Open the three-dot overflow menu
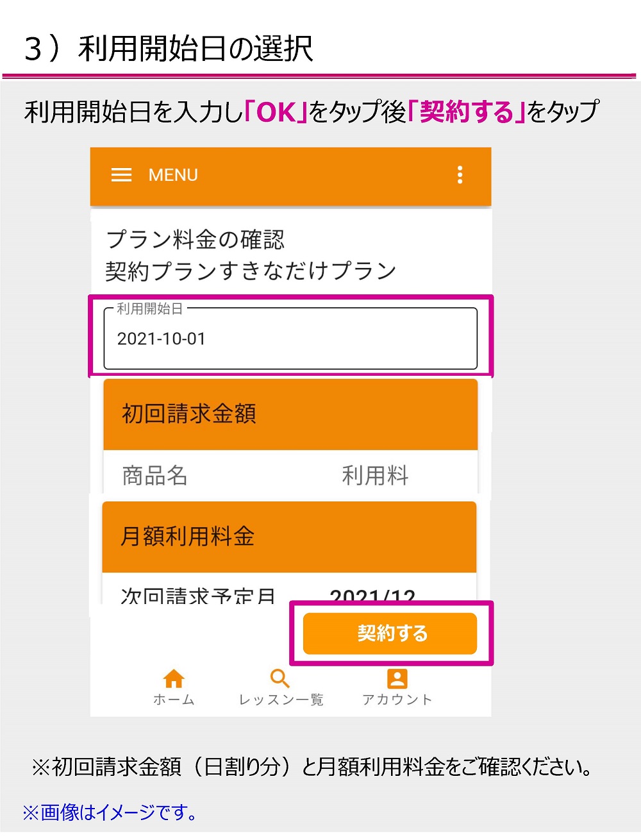 (460, 175)
